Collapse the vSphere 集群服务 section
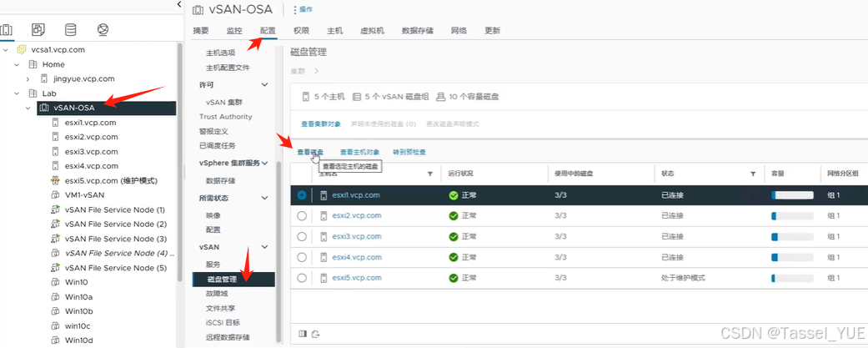 264,163
